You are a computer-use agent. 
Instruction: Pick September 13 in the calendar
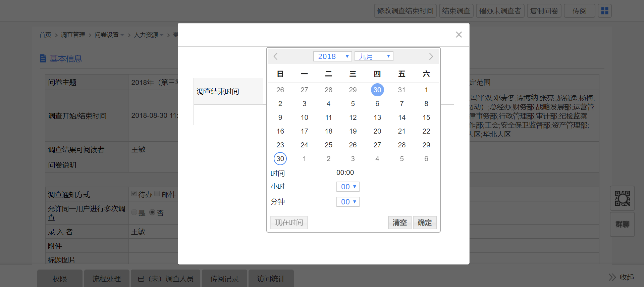(x=377, y=117)
